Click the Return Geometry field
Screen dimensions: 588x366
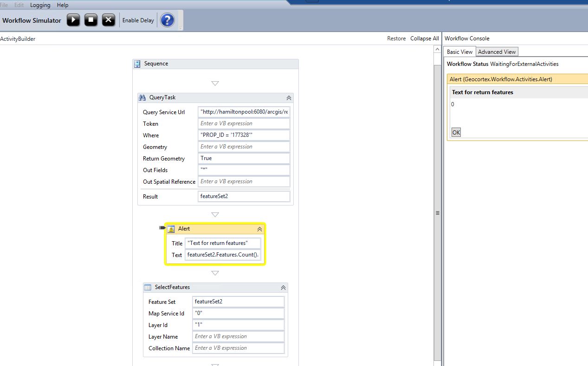[244, 158]
